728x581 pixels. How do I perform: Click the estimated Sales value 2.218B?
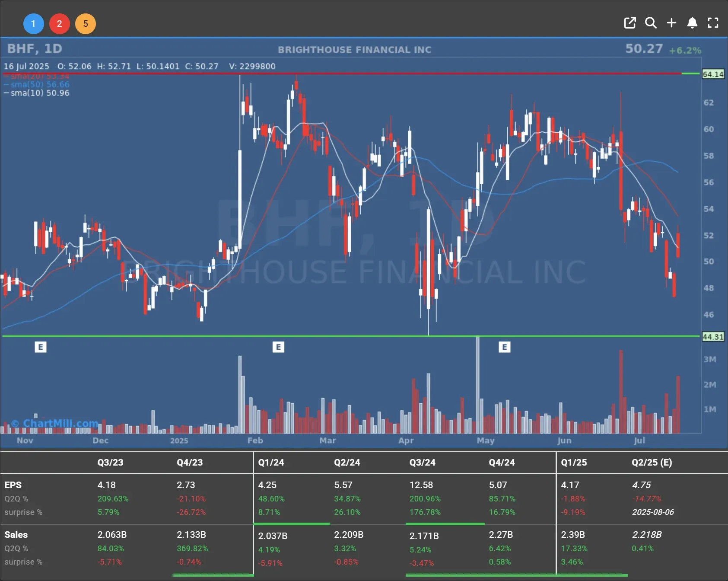point(647,535)
